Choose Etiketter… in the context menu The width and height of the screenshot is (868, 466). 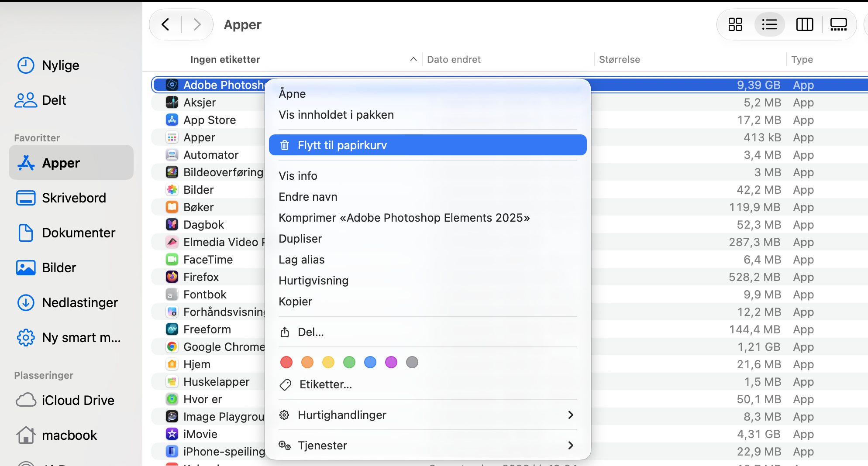[x=428, y=384]
